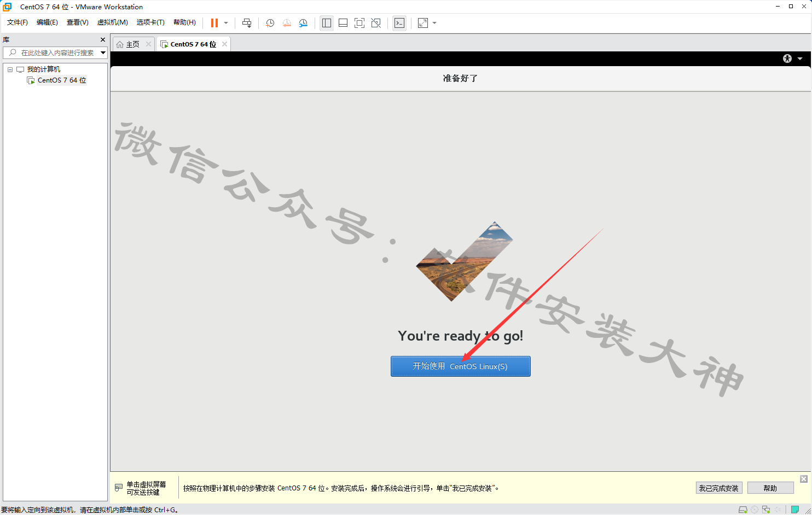
Task: Pause the virtual machine with the orange pause icon
Action: point(214,23)
